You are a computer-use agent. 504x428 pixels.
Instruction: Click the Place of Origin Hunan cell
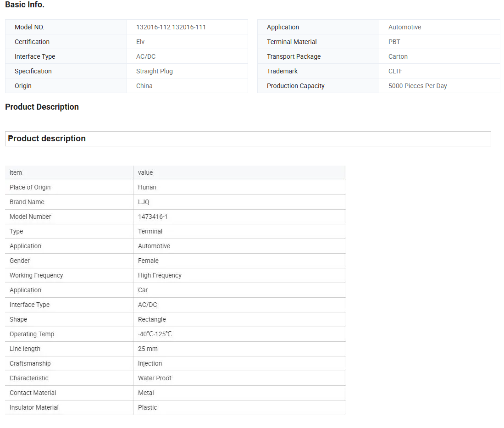[x=147, y=187]
